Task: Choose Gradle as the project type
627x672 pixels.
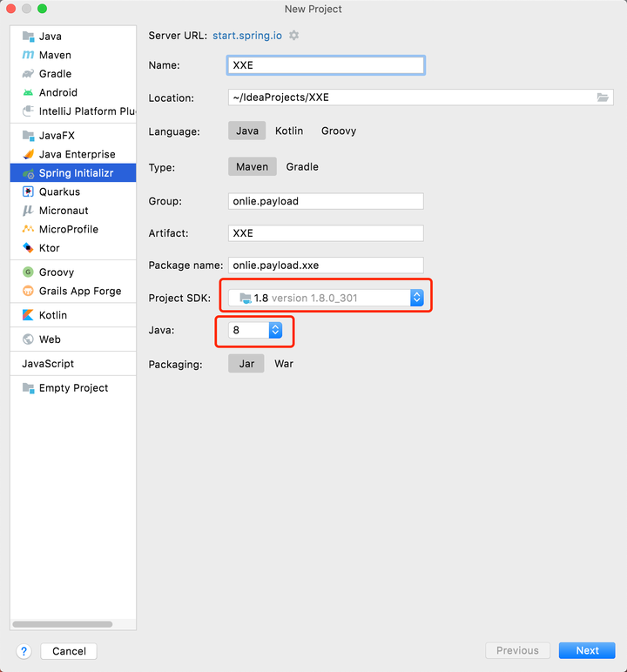Action: click(x=302, y=166)
